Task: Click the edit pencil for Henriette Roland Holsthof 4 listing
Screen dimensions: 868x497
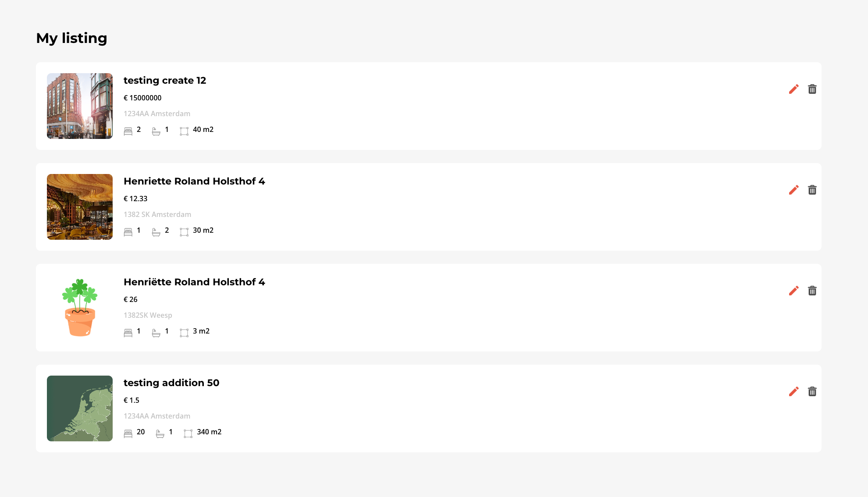Action: 793,190
